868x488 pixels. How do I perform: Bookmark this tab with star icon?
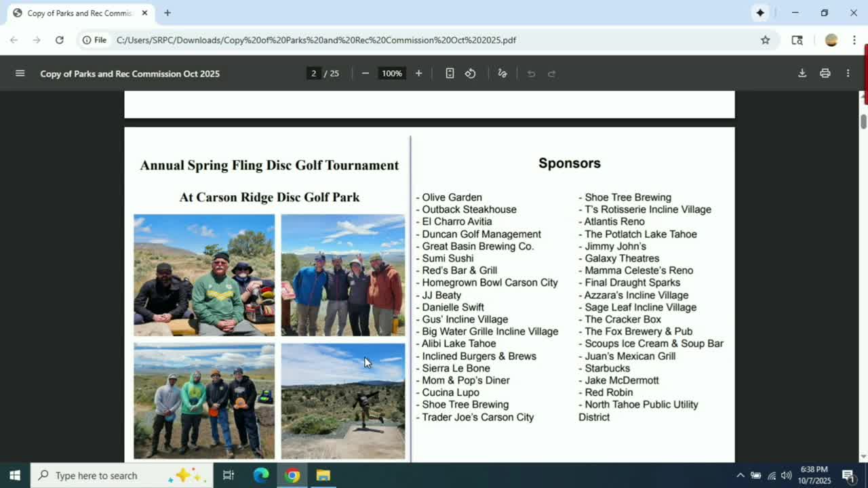[x=766, y=40]
